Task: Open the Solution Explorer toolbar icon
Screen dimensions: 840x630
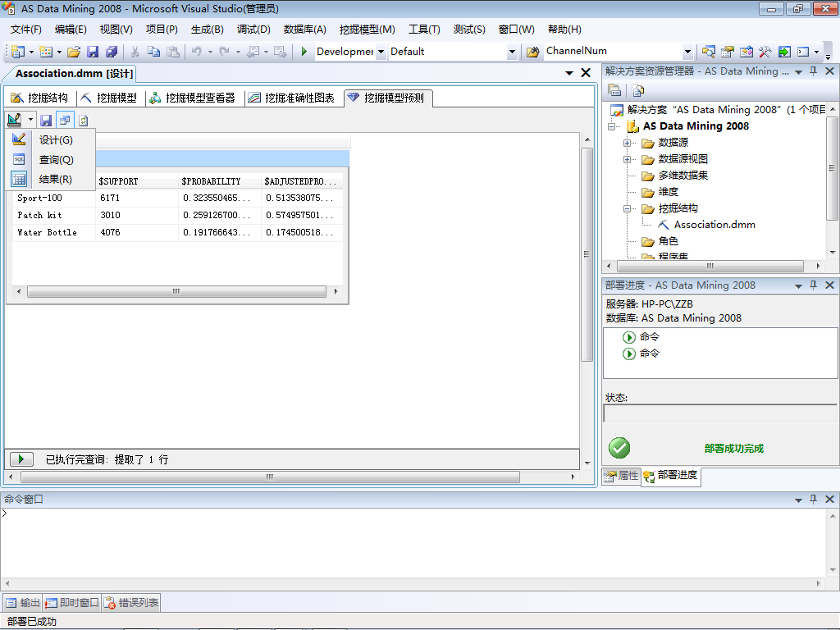Action: click(x=708, y=52)
